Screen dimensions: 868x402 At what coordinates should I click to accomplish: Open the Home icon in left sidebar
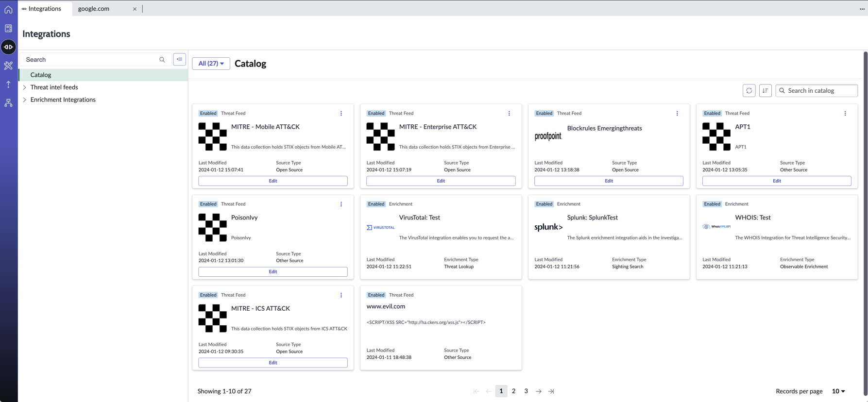tap(8, 9)
